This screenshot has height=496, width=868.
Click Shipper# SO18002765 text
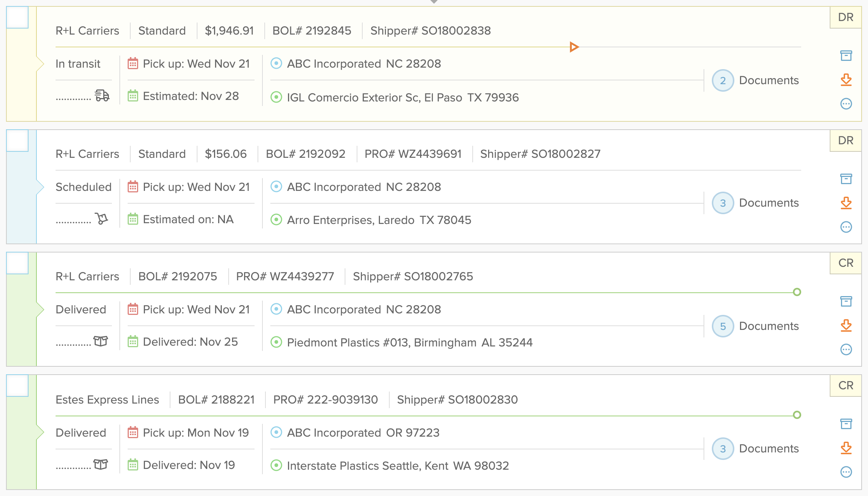(413, 277)
